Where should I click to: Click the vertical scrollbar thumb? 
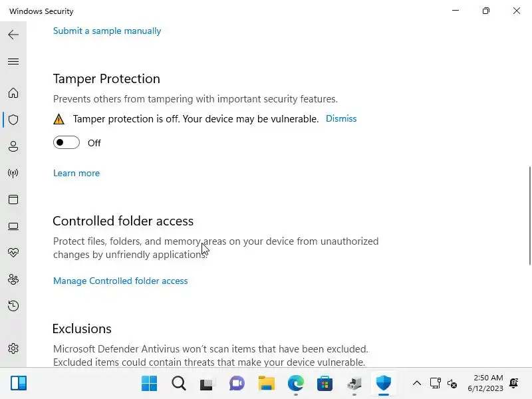tap(530, 214)
